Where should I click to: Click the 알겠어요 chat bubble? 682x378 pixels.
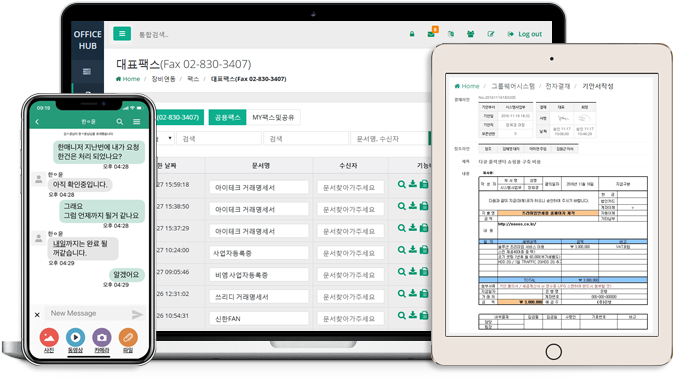pos(126,274)
